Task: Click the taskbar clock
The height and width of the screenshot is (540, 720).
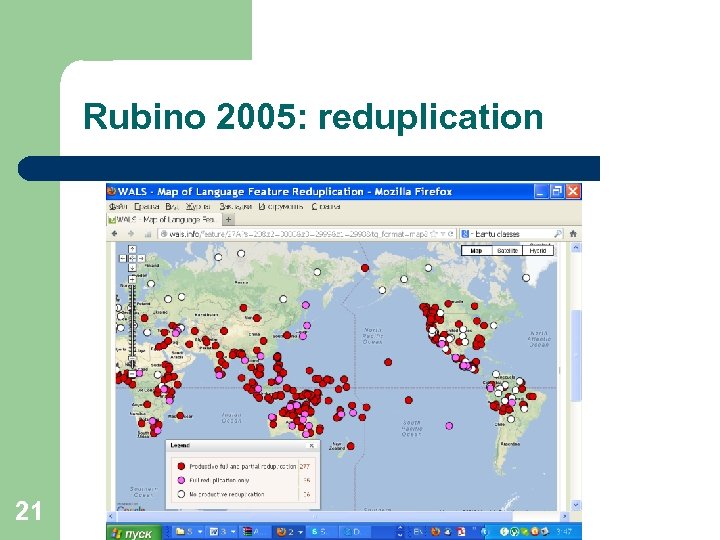Action: coord(564,532)
